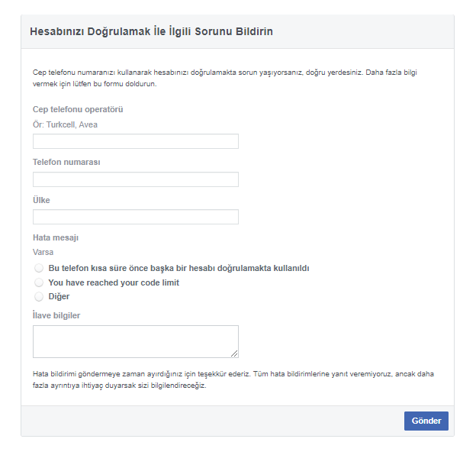Screen dimensions: 476x455
Task: Click the 'Hata mesajı' label
Action: [56, 237]
